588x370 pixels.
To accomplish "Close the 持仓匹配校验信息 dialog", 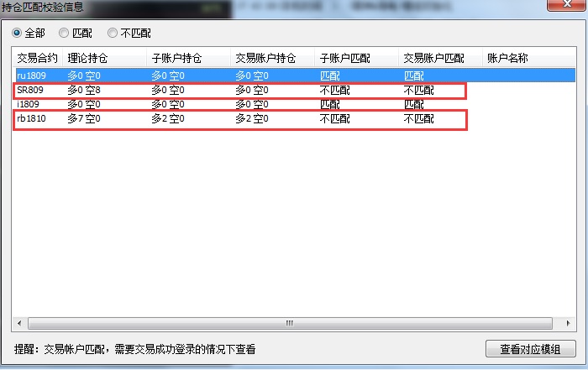I will 567,4.
